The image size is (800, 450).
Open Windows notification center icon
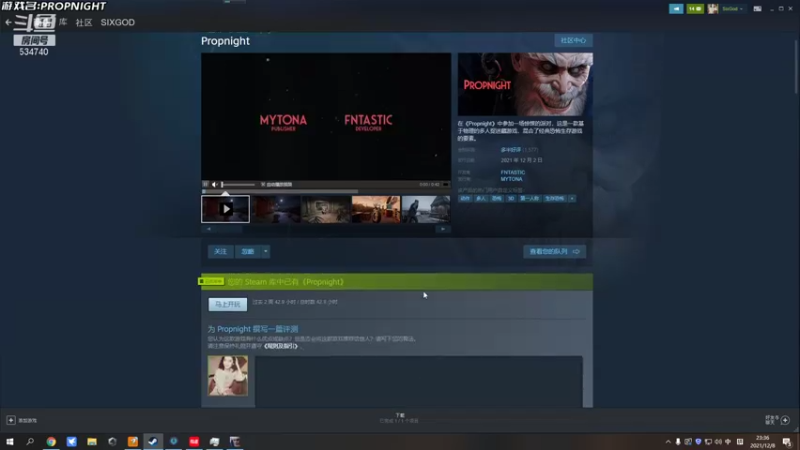coord(787,442)
